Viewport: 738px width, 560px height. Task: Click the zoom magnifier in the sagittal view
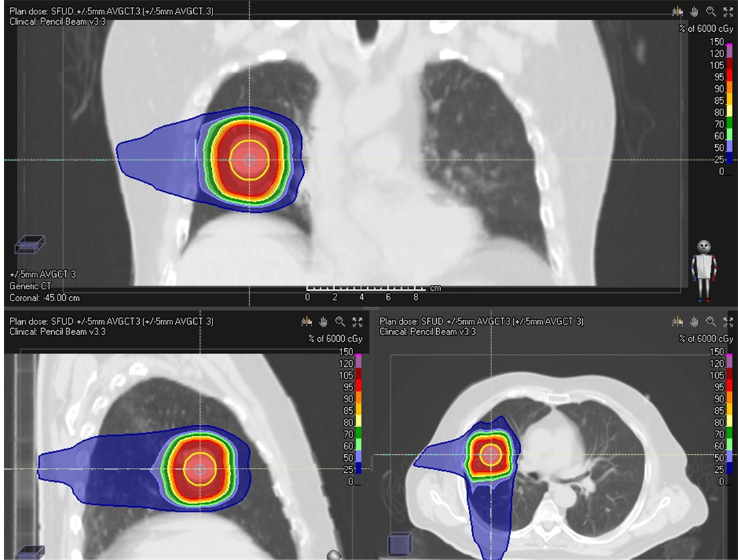(x=340, y=322)
